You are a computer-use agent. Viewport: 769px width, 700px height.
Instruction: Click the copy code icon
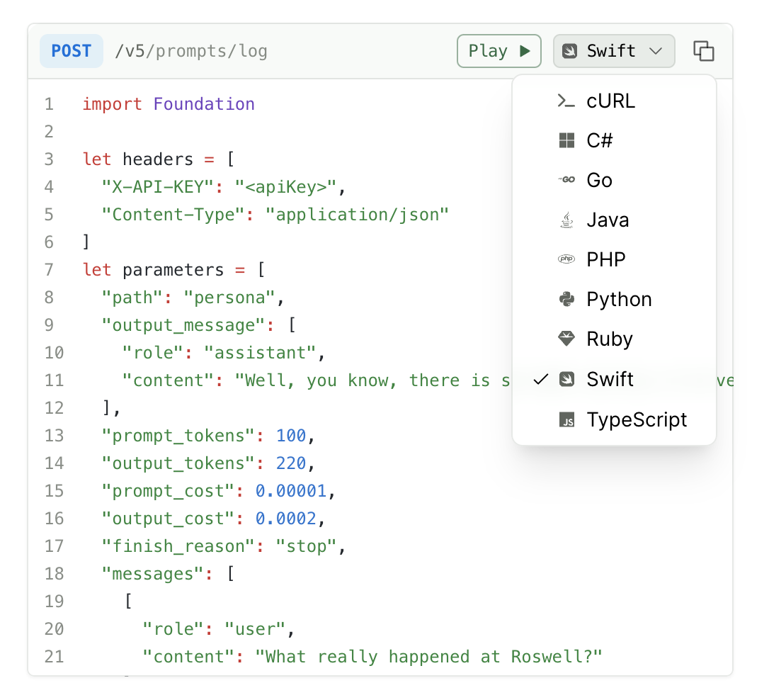[704, 50]
